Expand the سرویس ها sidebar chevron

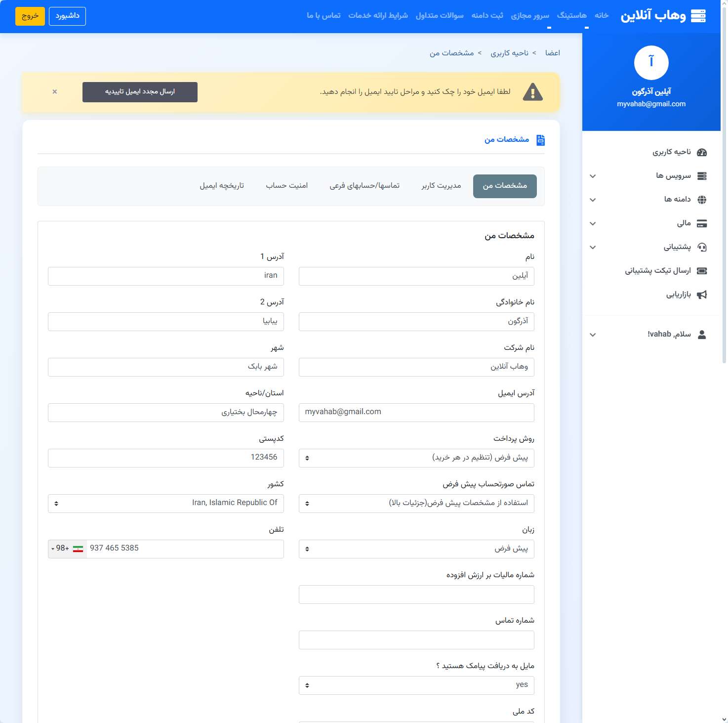tap(593, 176)
